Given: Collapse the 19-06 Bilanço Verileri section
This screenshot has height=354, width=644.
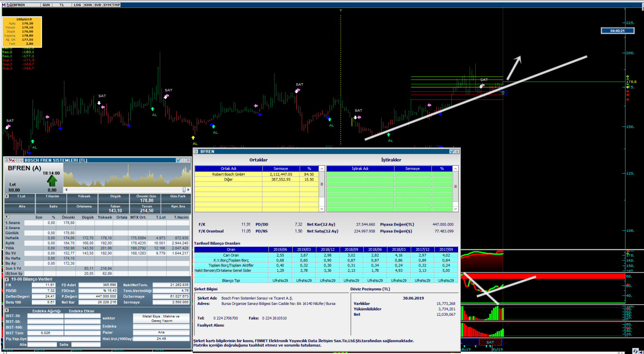Looking at the screenshot, I should (x=7, y=279).
